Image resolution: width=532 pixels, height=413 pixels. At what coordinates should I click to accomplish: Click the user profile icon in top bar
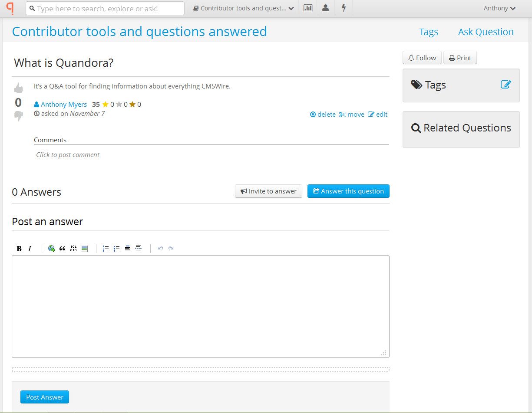click(x=326, y=8)
